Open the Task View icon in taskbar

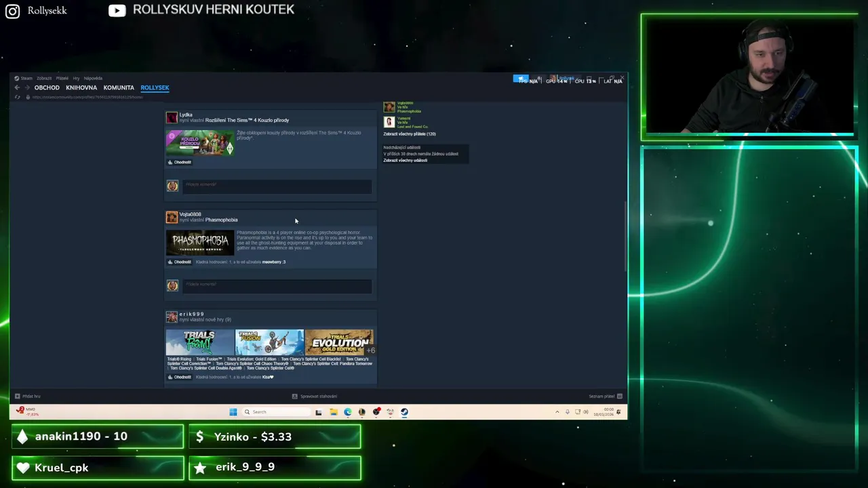click(318, 412)
